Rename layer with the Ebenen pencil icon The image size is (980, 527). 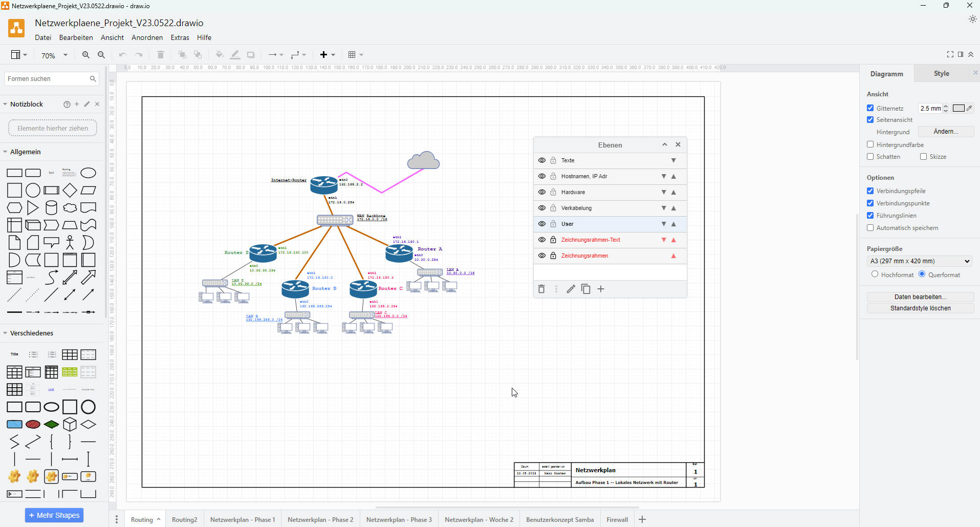[x=571, y=289]
